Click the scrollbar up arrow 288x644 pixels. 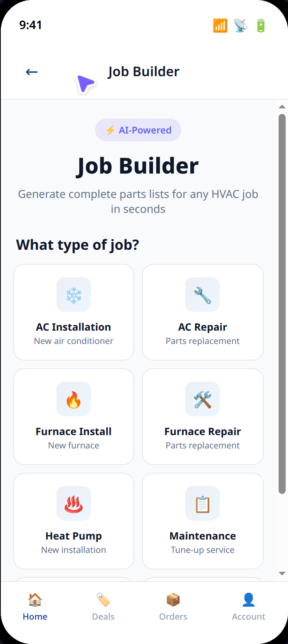coord(282,106)
